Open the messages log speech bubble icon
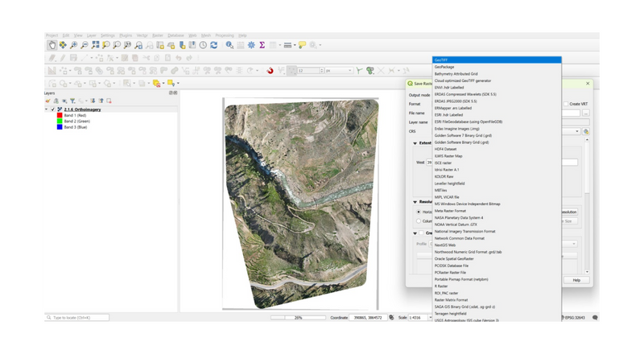The height and width of the screenshot is (354, 644). coord(595,318)
